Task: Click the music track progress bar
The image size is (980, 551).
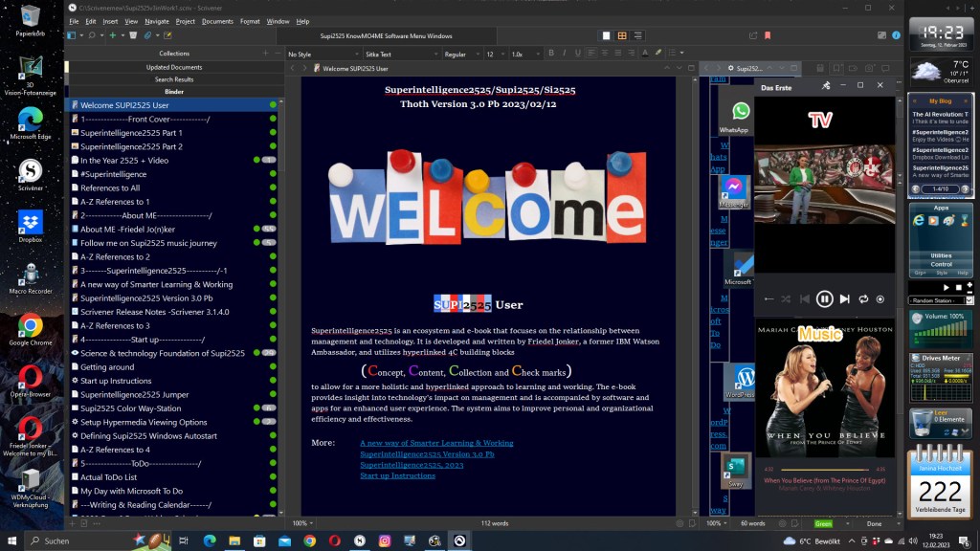Action: 824,470
